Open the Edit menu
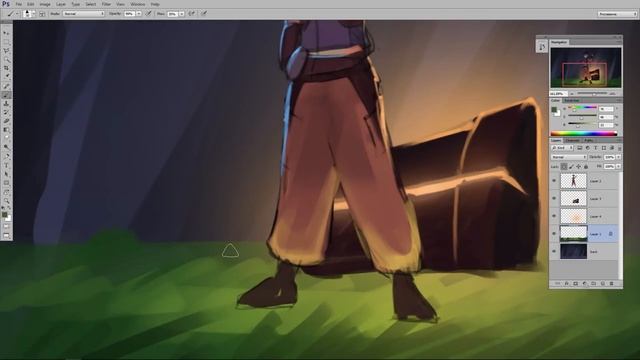The width and height of the screenshot is (640, 360). (x=31, y=4)
